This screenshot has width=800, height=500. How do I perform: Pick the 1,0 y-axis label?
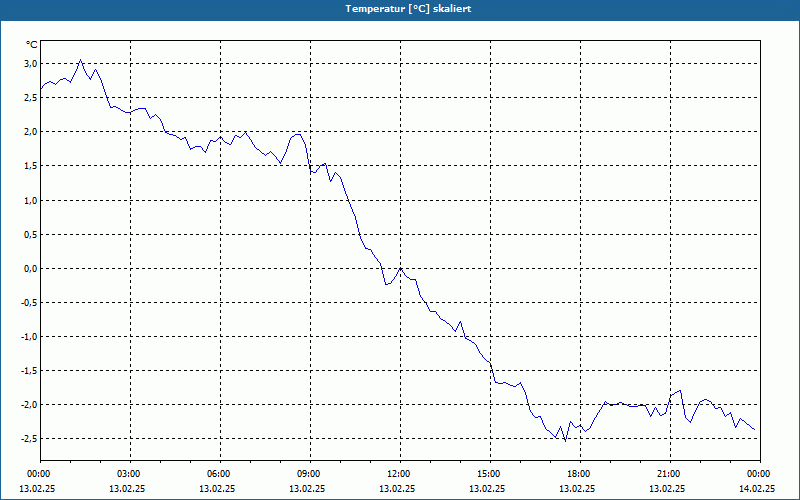[31, 201]
